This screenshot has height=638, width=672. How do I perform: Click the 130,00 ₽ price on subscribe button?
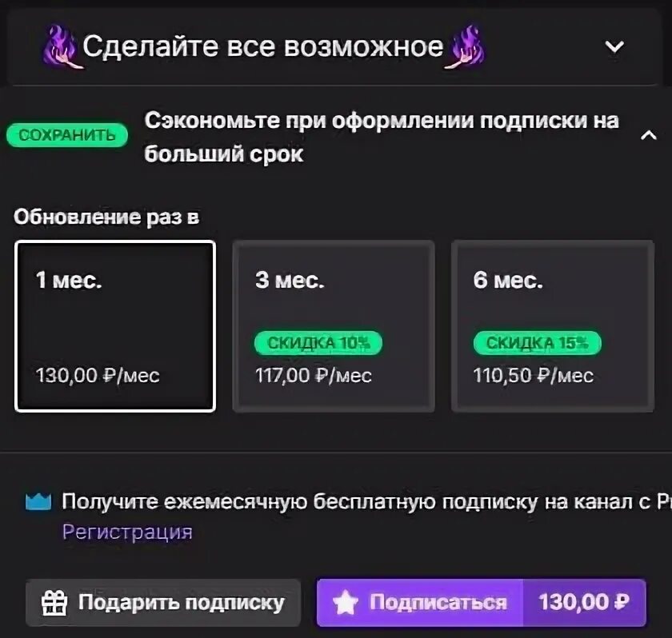[584, 602]
